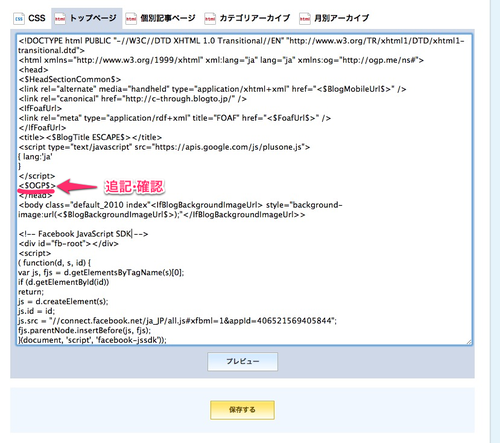Click the fjs.parentNode.insertBefore line
This screenshot has height=443, width=500.
tap(85, 331)
